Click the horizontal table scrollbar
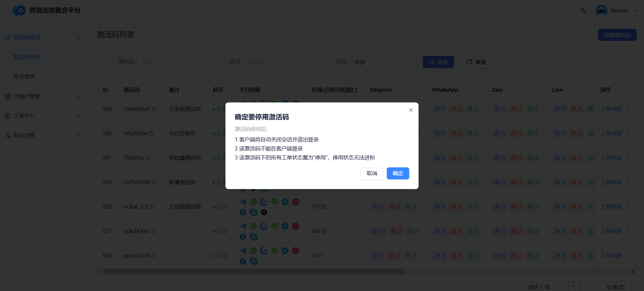This screenshot has height=291, width=644. click(253, 272)
